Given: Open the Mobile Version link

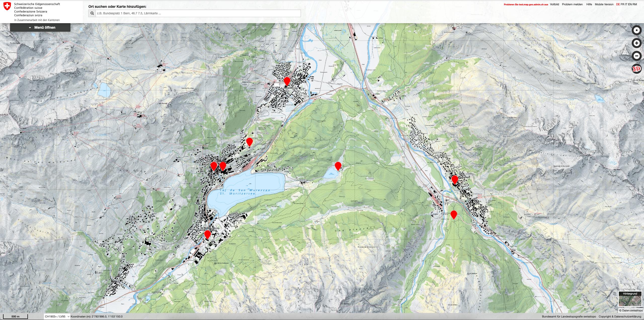Looking at the screenshot, I should [x=604, y=4].
